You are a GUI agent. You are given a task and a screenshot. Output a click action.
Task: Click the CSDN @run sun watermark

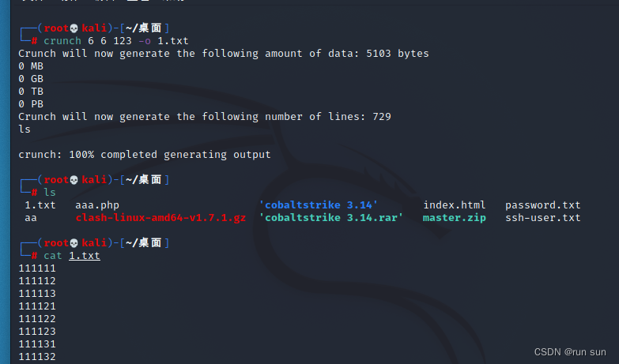(x=570, y=352)
